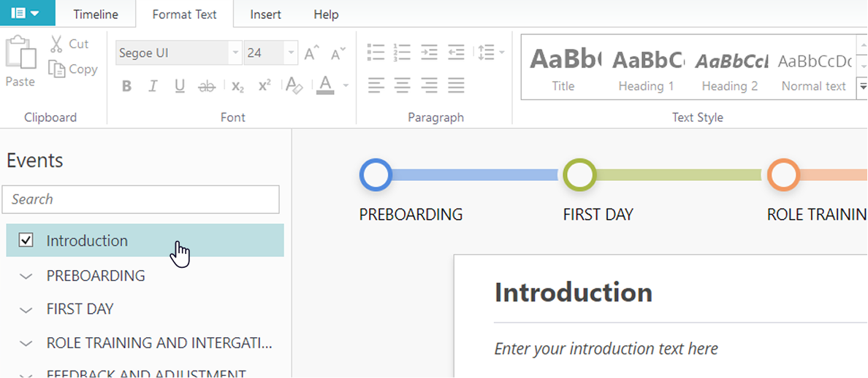Insert a bulleted list
The width and height of the screenshot is (868, 378).
[x=376, y=52]
